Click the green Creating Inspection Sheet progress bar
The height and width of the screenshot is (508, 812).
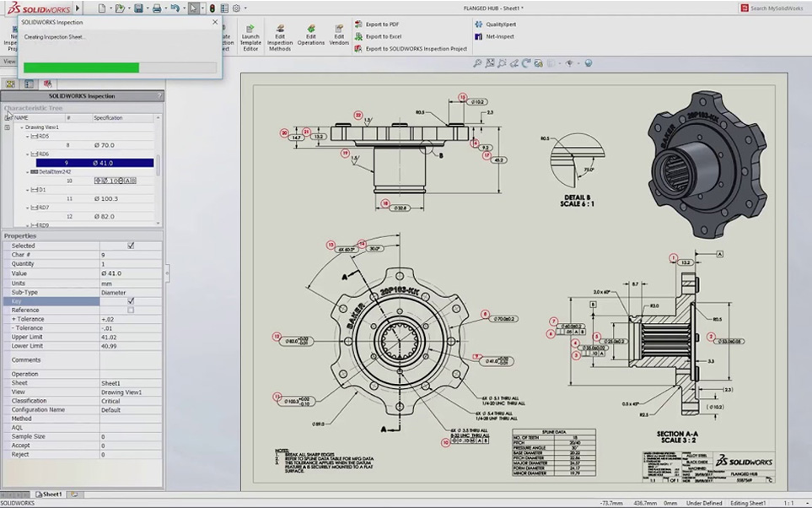click(x=81, y=68)
